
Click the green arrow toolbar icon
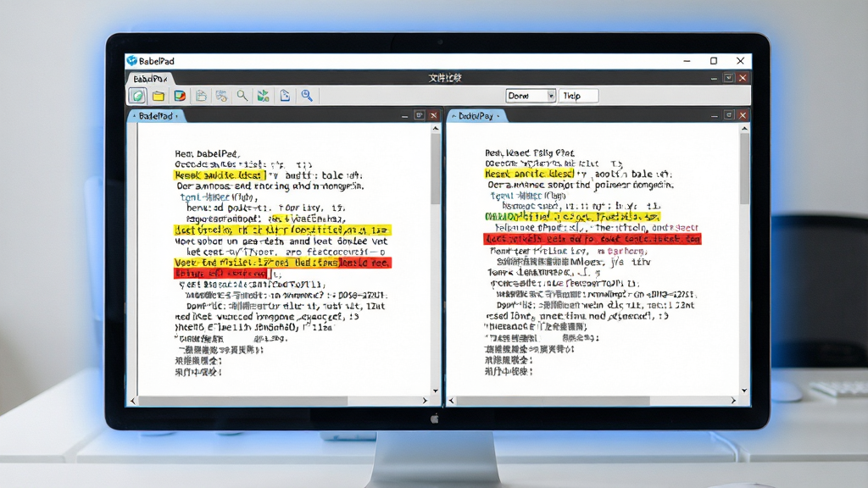coord(263,96)
